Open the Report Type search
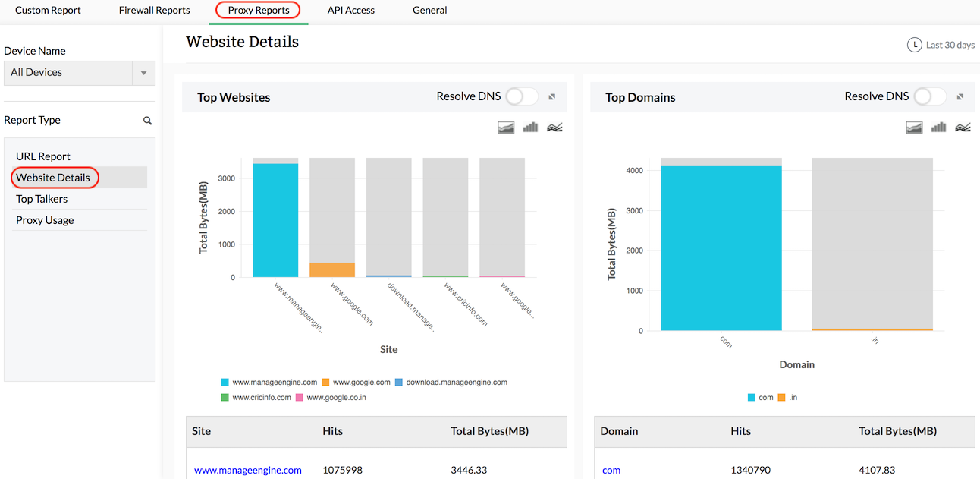 pyautogui.click(x=147, y=120)
